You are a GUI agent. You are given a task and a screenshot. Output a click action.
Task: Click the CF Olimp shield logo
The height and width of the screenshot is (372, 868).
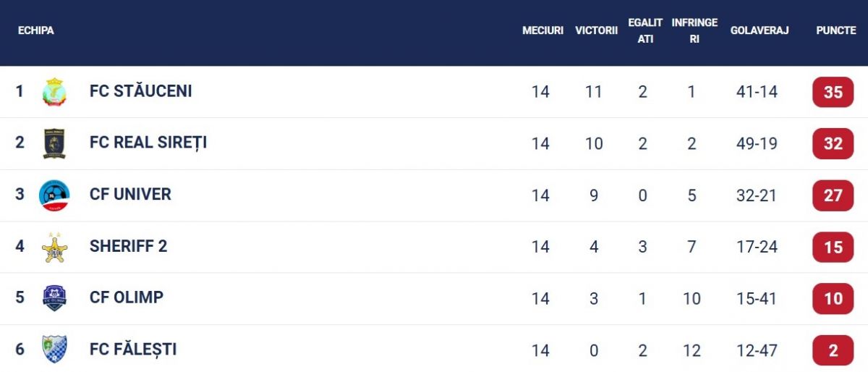pos(54,298)
